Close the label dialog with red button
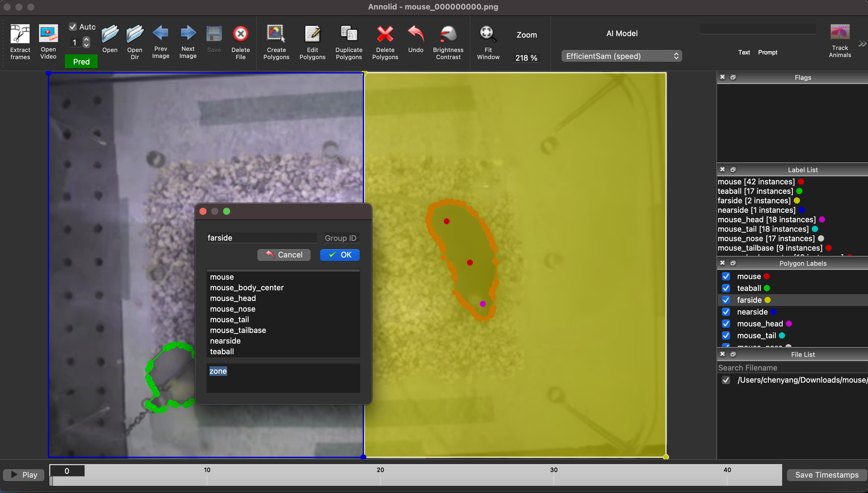 point(203,211)
